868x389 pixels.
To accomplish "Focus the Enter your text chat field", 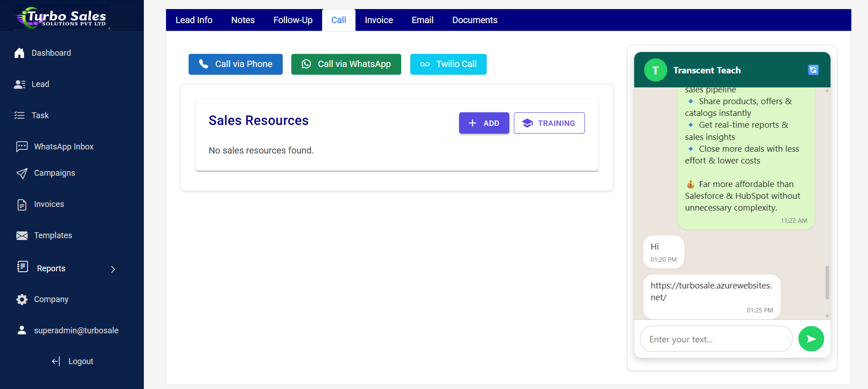I will click(x=716, y=339).
